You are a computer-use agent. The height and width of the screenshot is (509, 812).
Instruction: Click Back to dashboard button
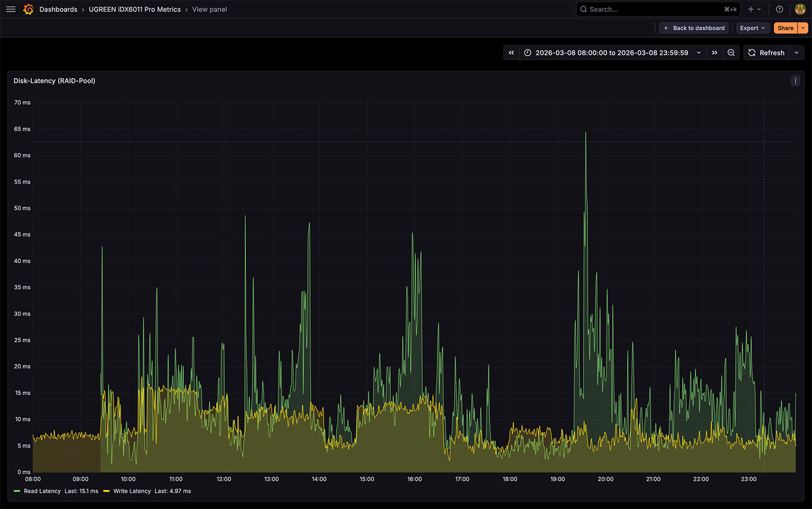(694, 28)
